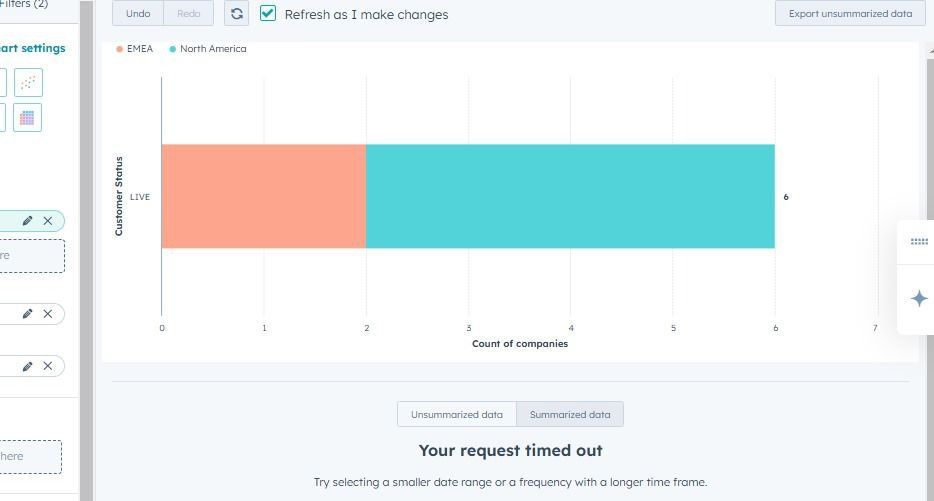
Task: Toggle 'Refresh as I make changes' checkbox
Action: click(268, 14)
